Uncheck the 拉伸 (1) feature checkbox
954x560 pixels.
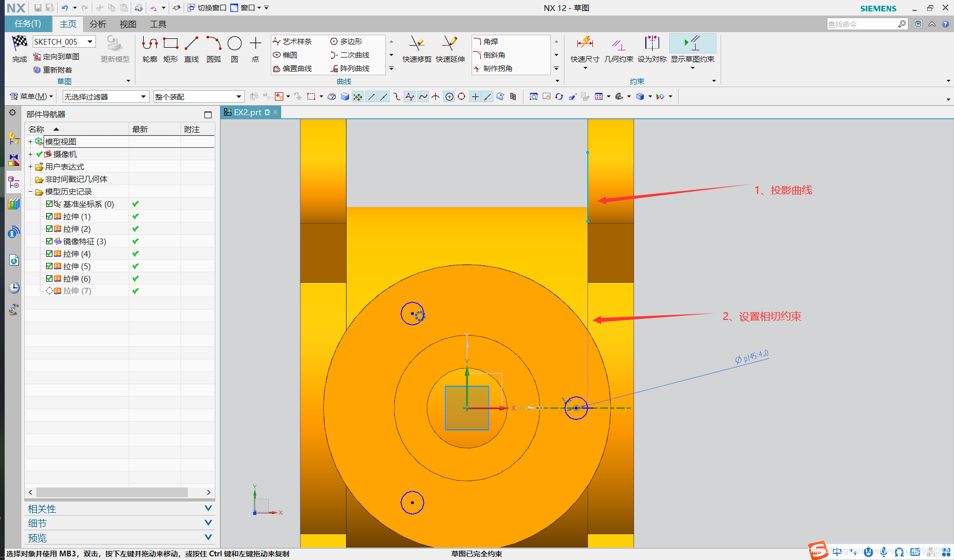click(x=49, y=216)
